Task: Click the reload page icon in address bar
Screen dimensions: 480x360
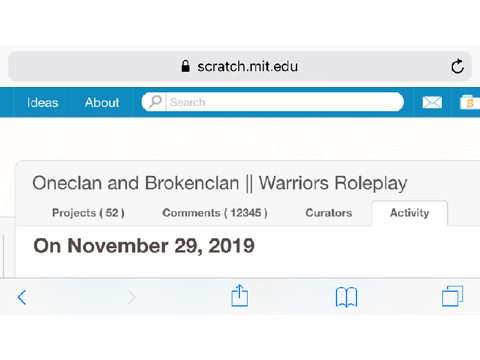Action: (x=457, y=66)
